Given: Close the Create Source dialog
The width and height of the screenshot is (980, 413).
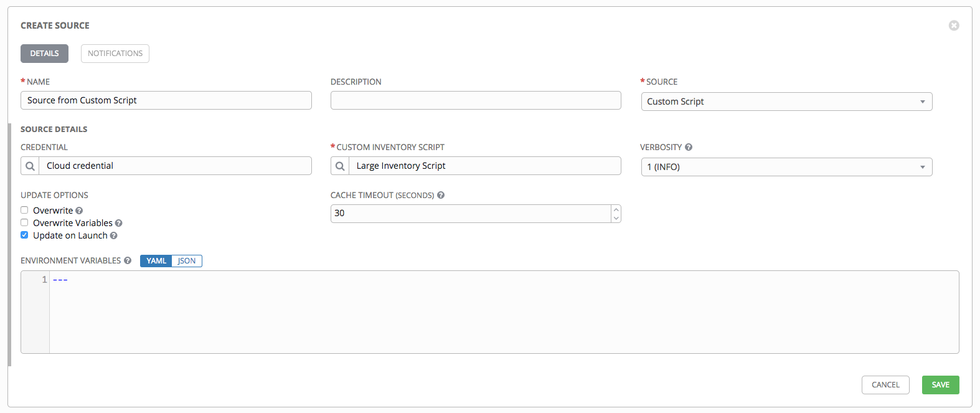Looking at the screenshot, I should [954, 26].
